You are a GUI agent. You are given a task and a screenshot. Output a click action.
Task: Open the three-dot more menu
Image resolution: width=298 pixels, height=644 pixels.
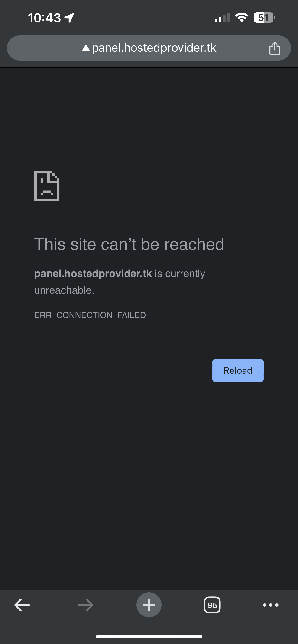pyautogui.click(x=270, y=605)
